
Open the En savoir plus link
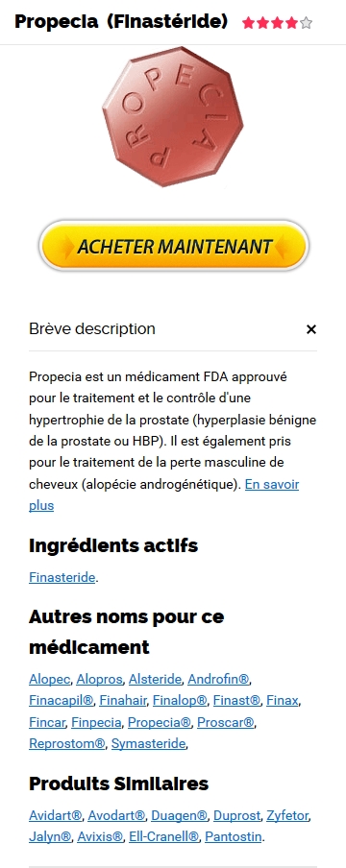(x=164, y=494)
